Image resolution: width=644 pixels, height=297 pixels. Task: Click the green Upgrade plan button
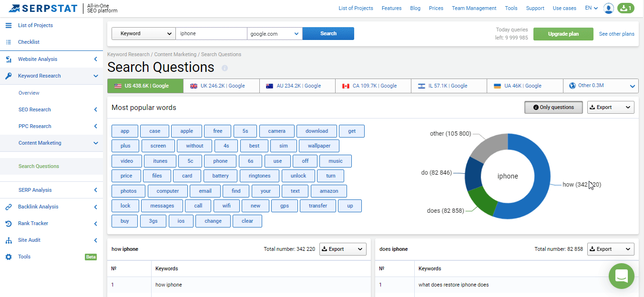click(563, 34)
